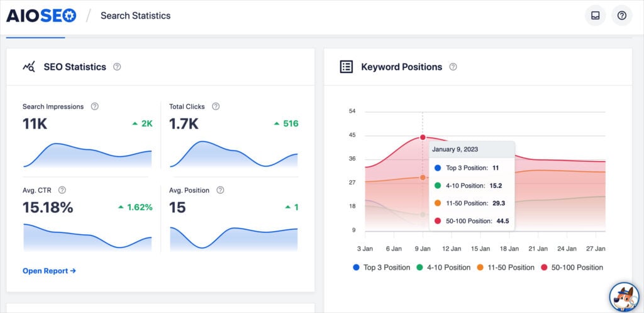Image resolution: width=644 pixels, height=313 pixels.
Task: Click the 12 Jan axis label
Action: click(452, 249)
